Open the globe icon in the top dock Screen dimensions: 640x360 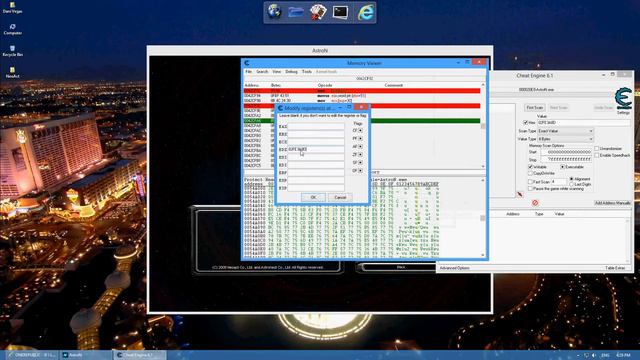[x=274, y=12]
